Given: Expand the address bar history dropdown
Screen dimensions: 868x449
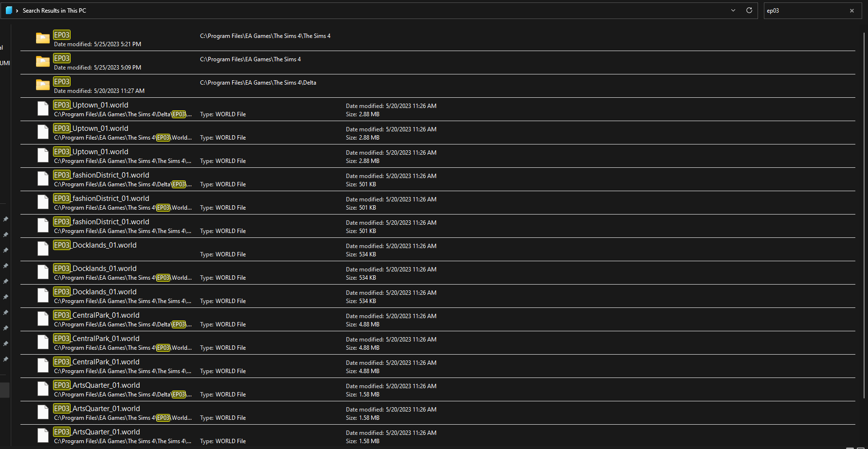Looking at the screenshot, I should click(x=733, y=10).
